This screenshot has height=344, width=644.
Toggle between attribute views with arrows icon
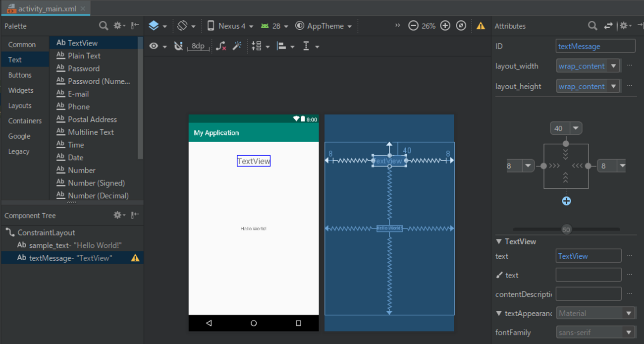pos(608,26)
